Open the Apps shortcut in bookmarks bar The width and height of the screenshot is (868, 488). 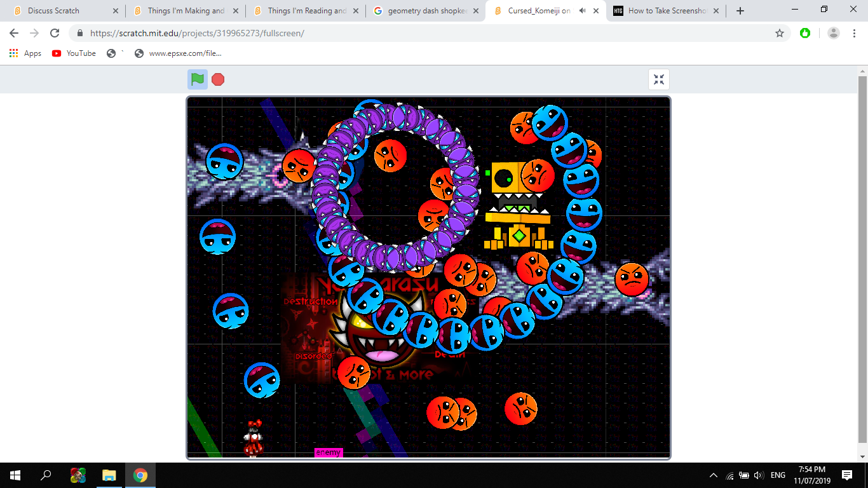coord(25,53)
